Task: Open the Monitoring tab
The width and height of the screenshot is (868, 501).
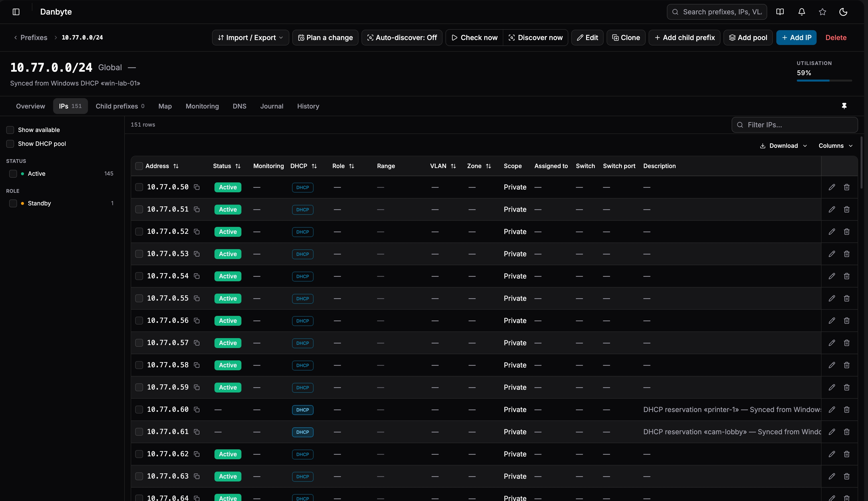Action: pyautogui.click(x=202, y=106)
